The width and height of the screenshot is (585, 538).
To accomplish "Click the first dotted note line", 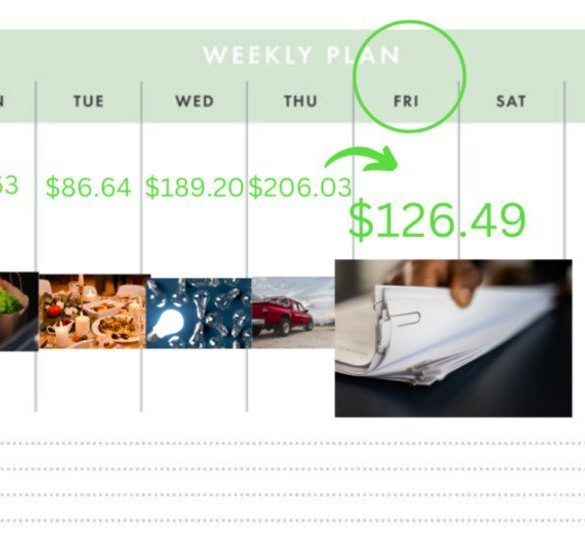I will 292,444.
